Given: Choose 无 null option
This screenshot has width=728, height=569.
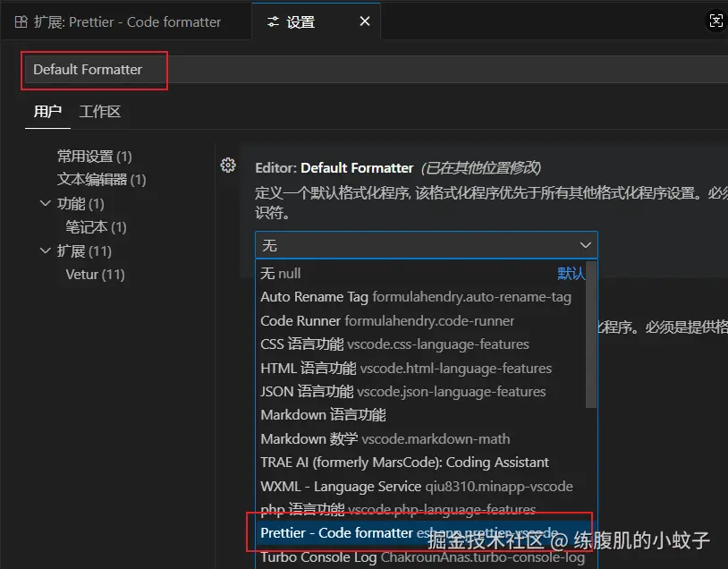Looking at the screenshot, I should pos(421,273).
